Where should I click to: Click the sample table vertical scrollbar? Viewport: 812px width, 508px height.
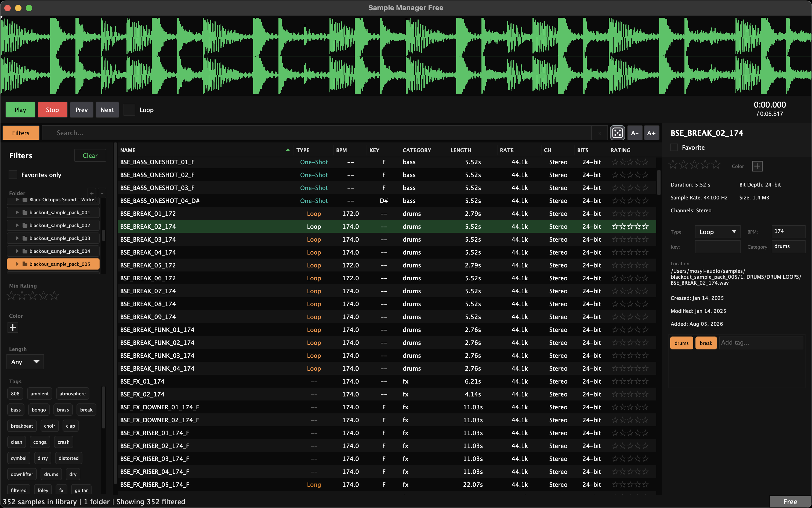tap(659, 183)
